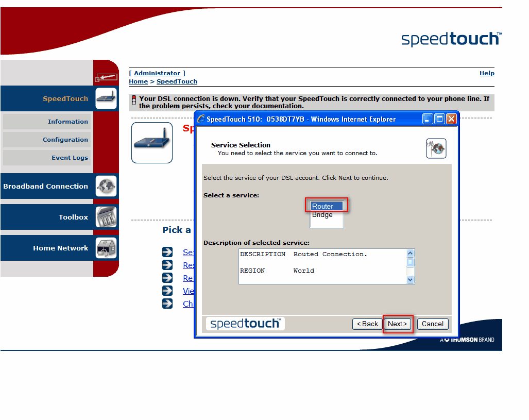Click the speedtouch logo in the dialog footer

tap(245, 324)
